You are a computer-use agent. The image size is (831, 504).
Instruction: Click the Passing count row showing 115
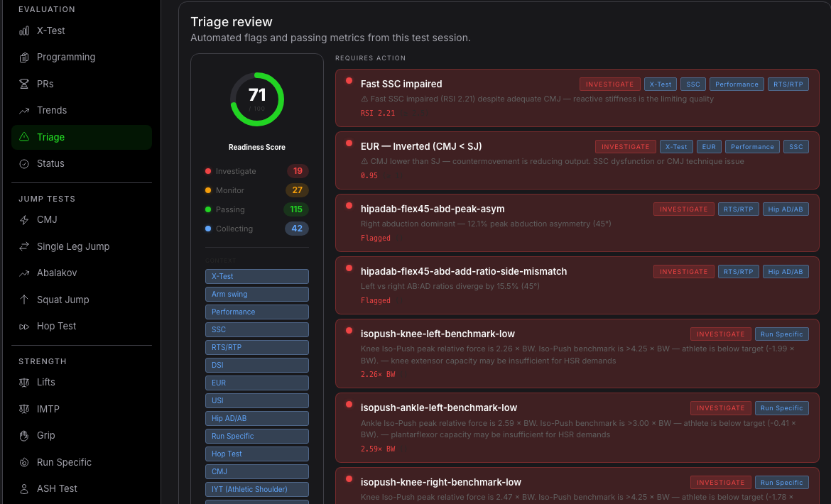click(257, 209)
